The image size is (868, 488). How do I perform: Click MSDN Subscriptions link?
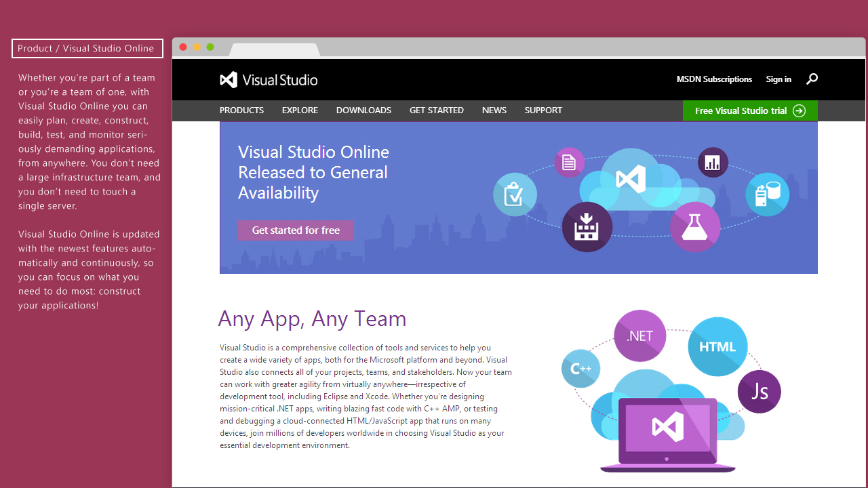point(714,79)
